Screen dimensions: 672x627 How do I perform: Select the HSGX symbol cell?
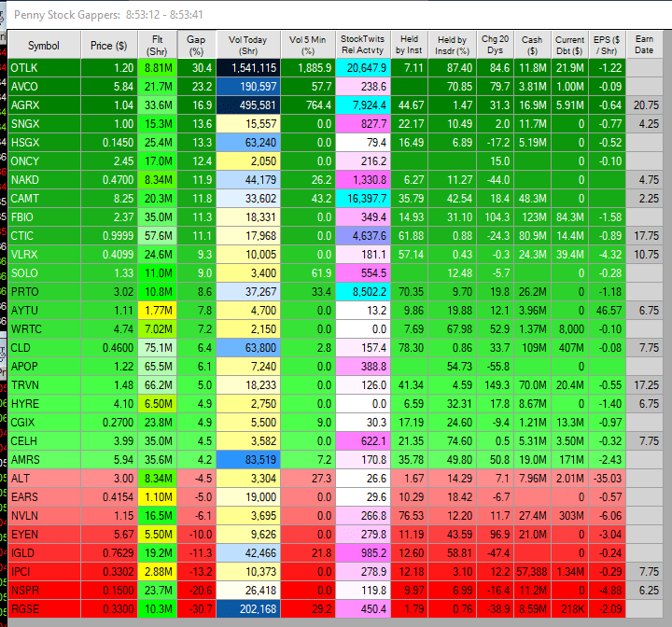click(x=44, y=142)
